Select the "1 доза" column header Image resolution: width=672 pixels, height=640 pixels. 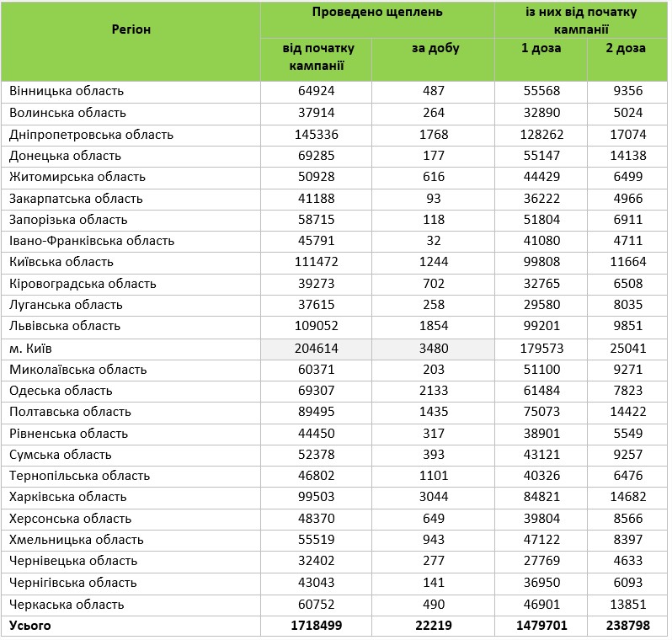541,49
